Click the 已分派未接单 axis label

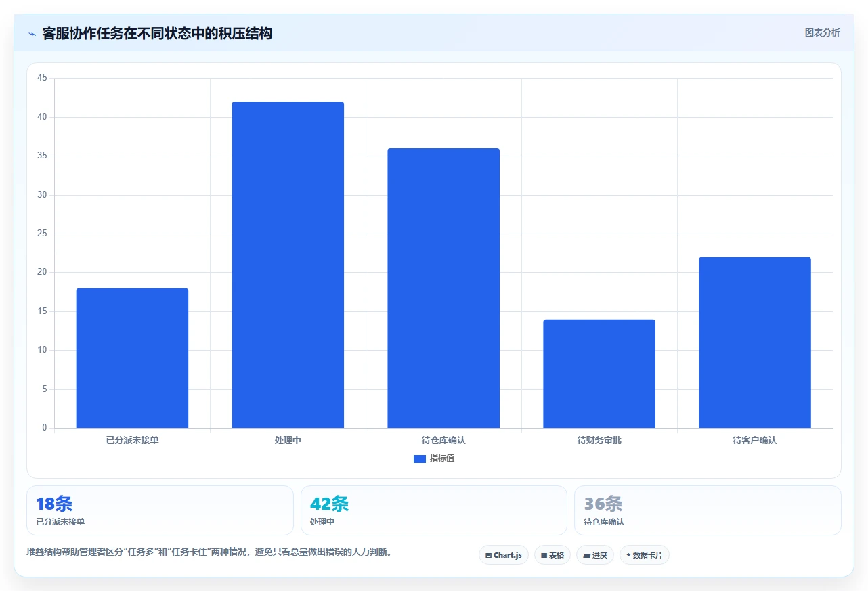132,440
